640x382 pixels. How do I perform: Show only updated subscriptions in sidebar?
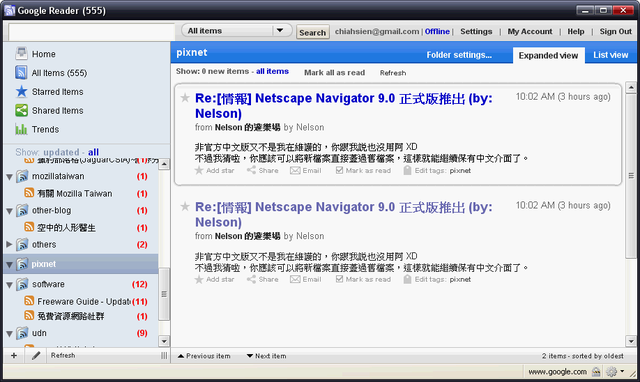click(61, 152)
